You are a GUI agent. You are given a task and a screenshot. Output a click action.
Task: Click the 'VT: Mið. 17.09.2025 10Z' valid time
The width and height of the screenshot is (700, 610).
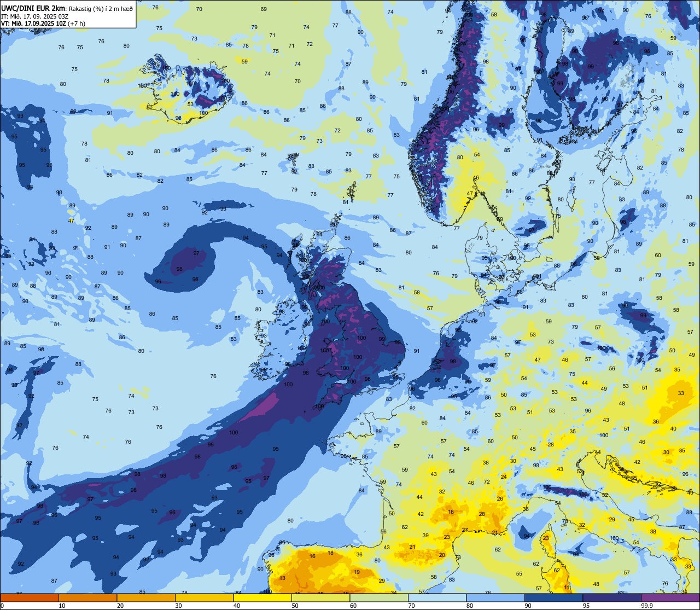point(32,24)
